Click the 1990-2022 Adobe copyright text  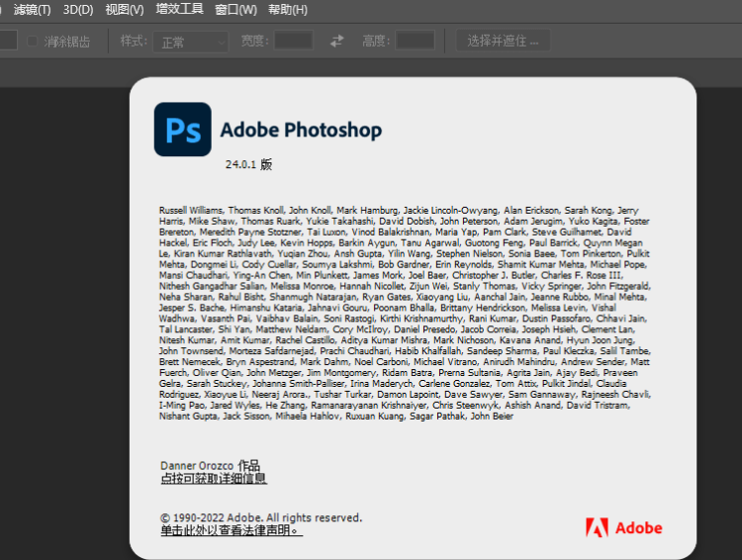click(x=261, y=517)
